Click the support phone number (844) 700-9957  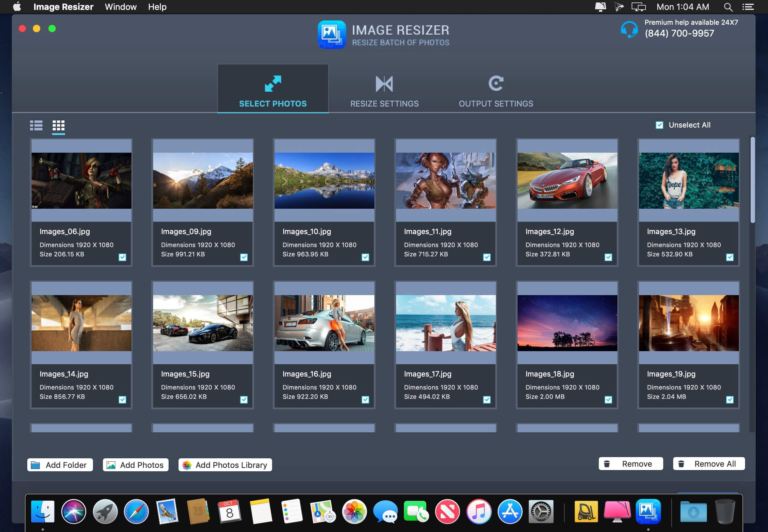679,33
